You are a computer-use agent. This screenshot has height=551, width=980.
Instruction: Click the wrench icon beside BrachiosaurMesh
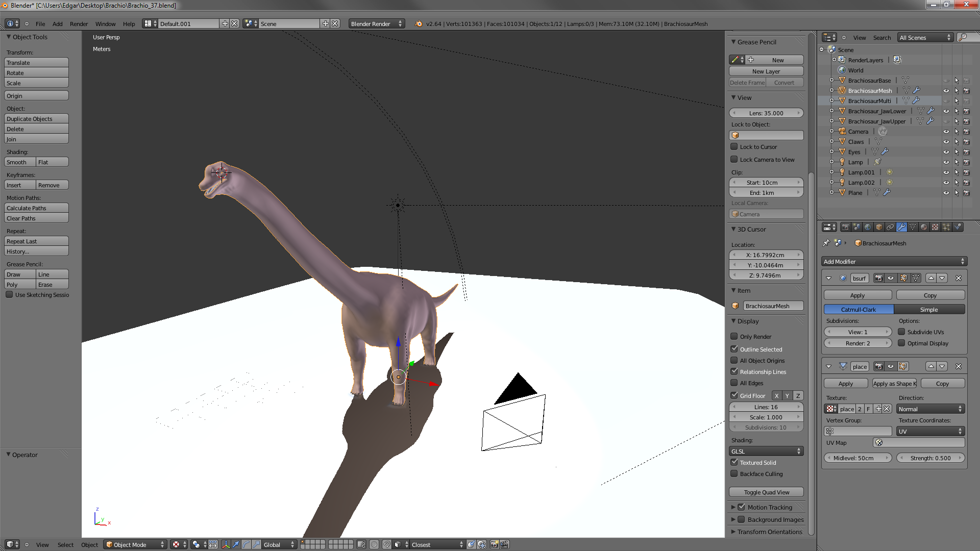tap(917, 90)
